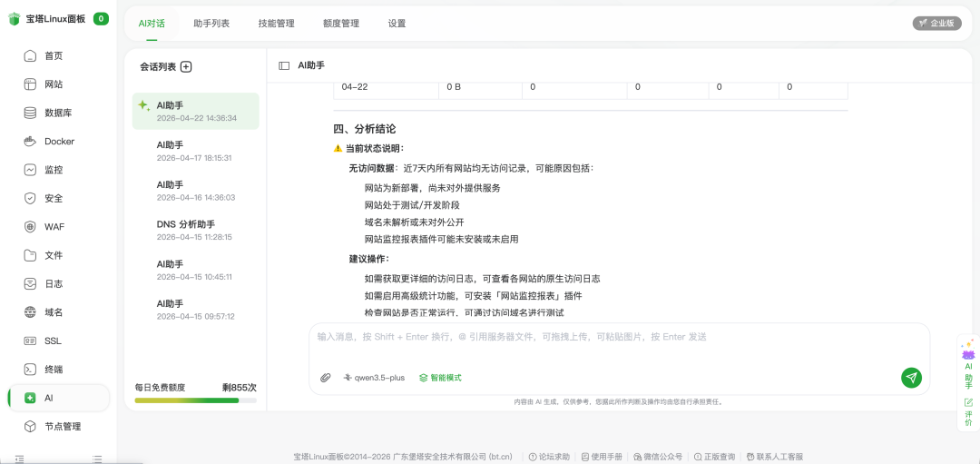Open the 文件 folder sidebar icon

[29, 255]
